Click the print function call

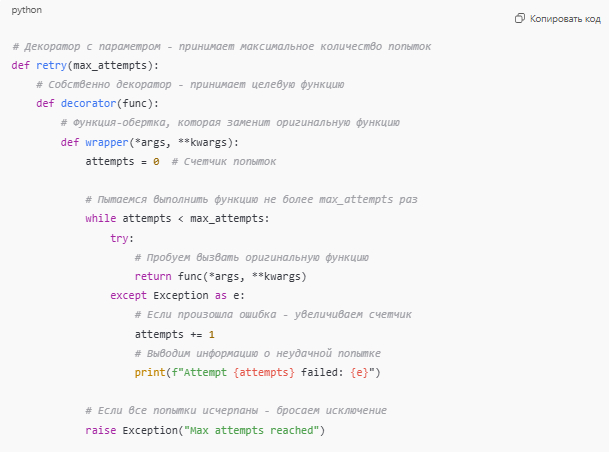pyautogui.click(x=150, y=372)
